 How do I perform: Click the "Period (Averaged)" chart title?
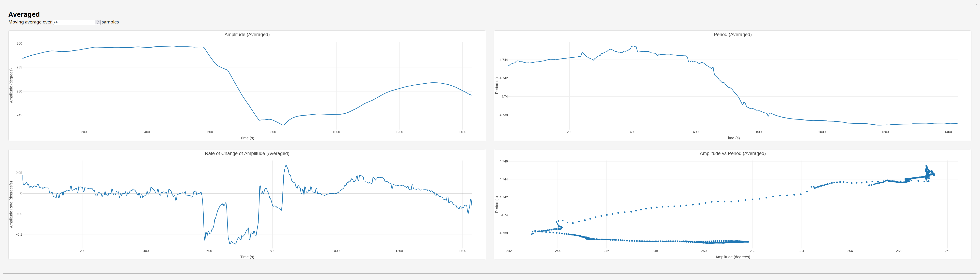click(x=732, y=35)
